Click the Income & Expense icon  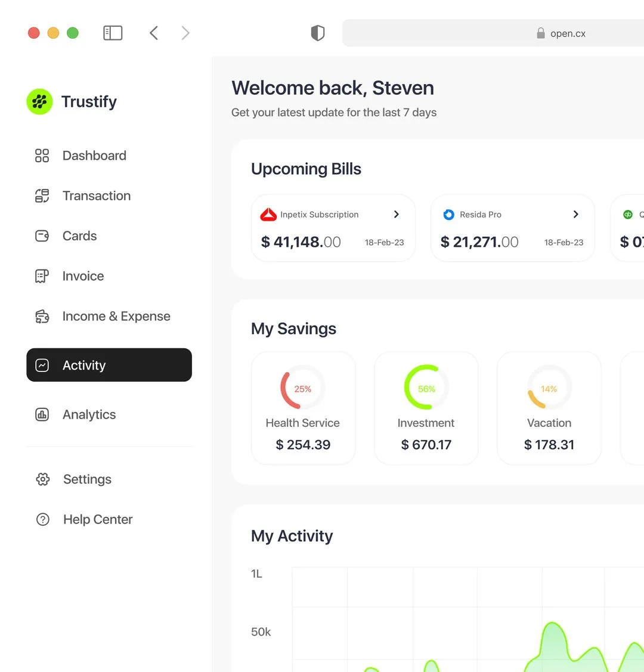(x=42, y=316)
